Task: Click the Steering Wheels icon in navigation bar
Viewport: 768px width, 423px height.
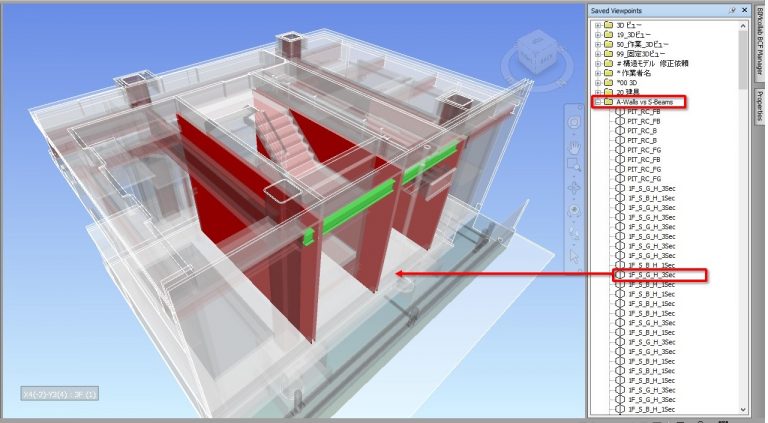Action: (575, 121)
